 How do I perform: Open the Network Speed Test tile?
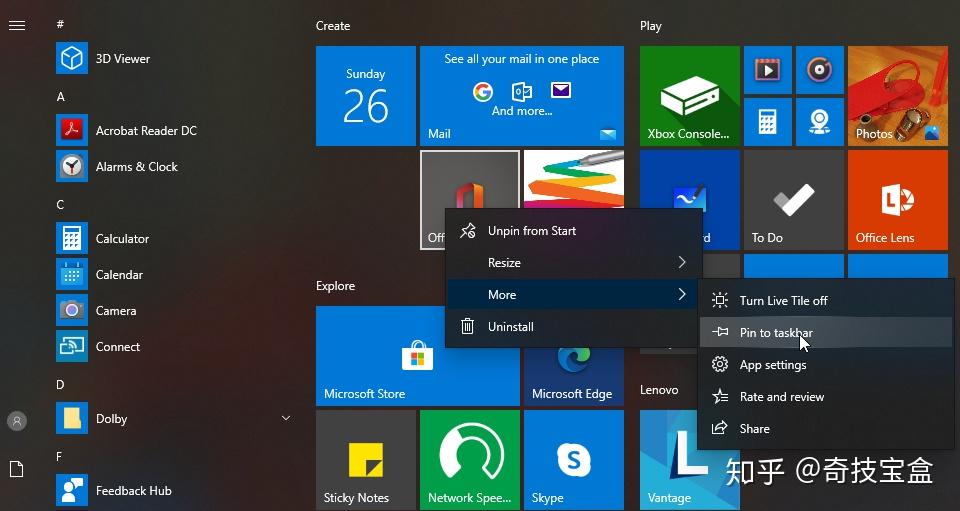(x=470, y=460)
